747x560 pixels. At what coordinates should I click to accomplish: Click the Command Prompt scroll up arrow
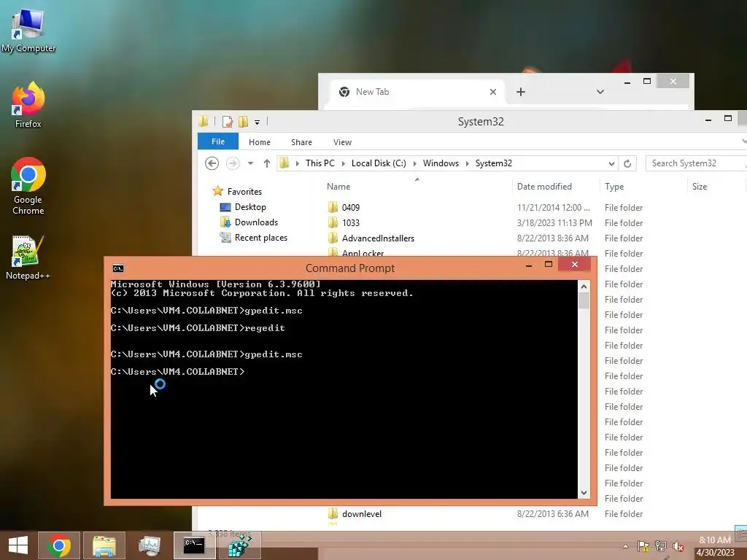coord(584,286)
